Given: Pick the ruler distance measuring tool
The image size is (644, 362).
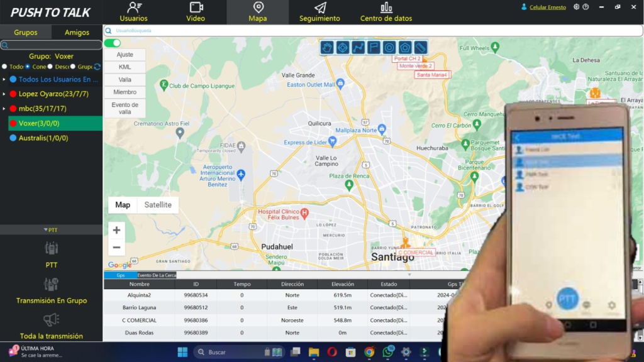Looking at the screenshot, I should click(x=420, y=47).
